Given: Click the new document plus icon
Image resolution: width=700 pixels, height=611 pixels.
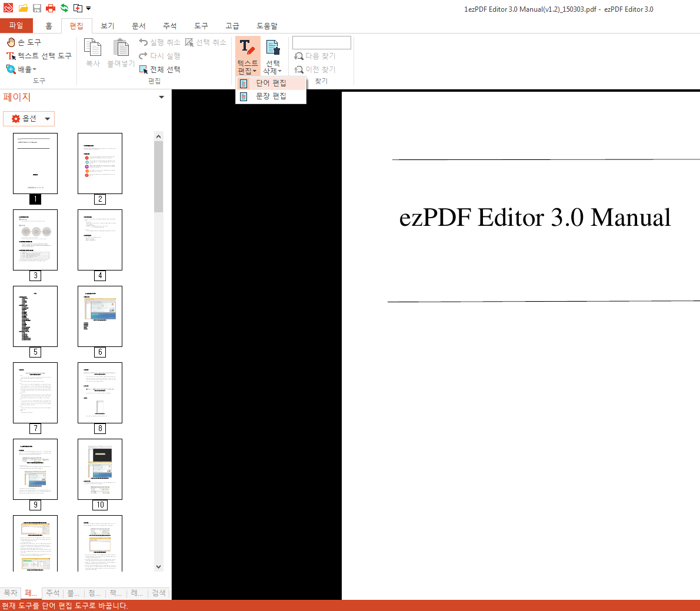Looking at the screenshot, I should point(78,8).
